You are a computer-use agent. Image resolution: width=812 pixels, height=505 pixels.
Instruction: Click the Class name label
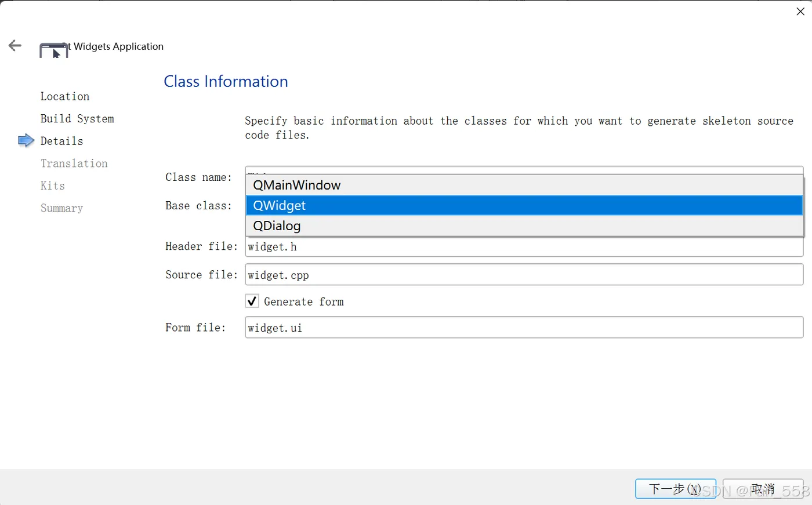tap(198, 177)
